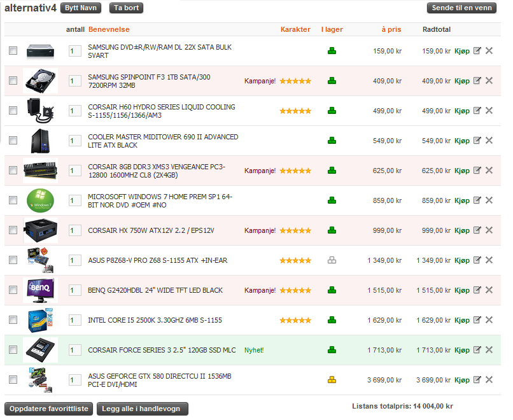
Task: Click star rating for Corsair H60 Hydro
Action: coord(295,111)
